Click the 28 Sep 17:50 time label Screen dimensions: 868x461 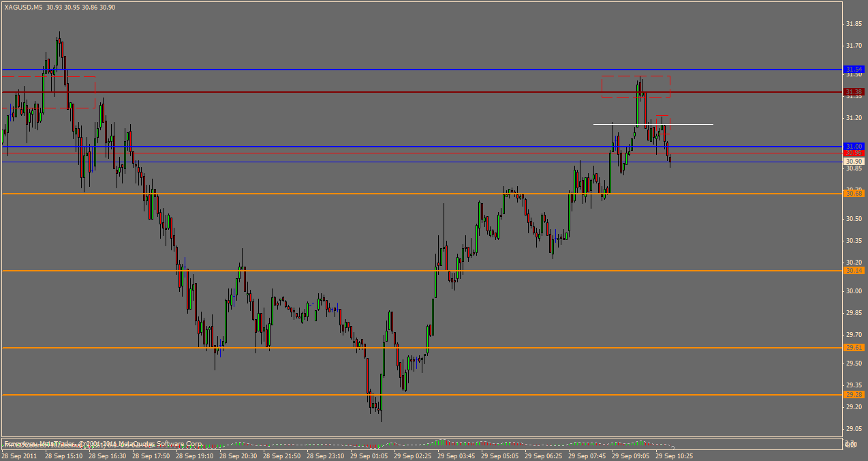coord(151,455)
